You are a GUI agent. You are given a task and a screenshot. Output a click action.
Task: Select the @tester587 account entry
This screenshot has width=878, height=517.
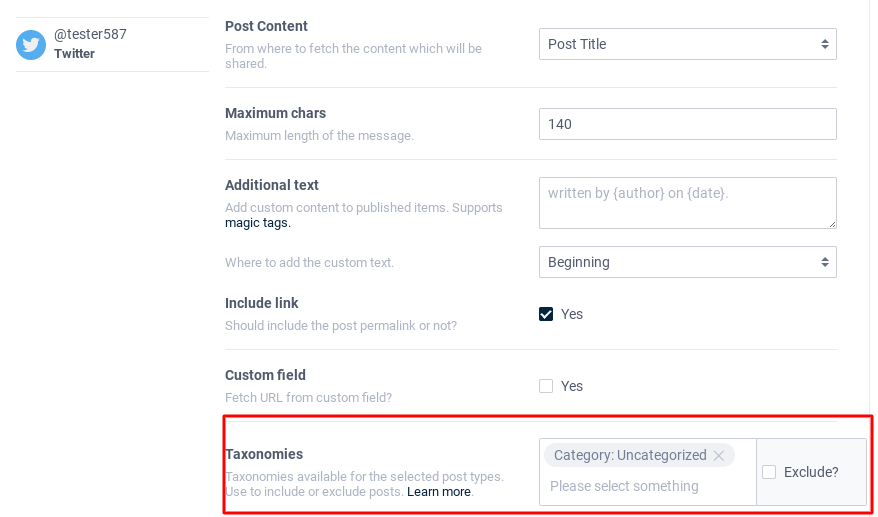pyautogui.click(x=90, y=34)
